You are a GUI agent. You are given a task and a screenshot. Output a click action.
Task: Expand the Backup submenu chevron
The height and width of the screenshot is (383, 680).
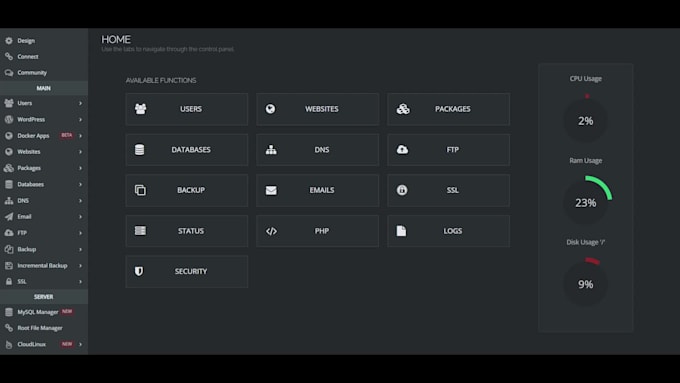pyautogui.click(x=80, y=249)
